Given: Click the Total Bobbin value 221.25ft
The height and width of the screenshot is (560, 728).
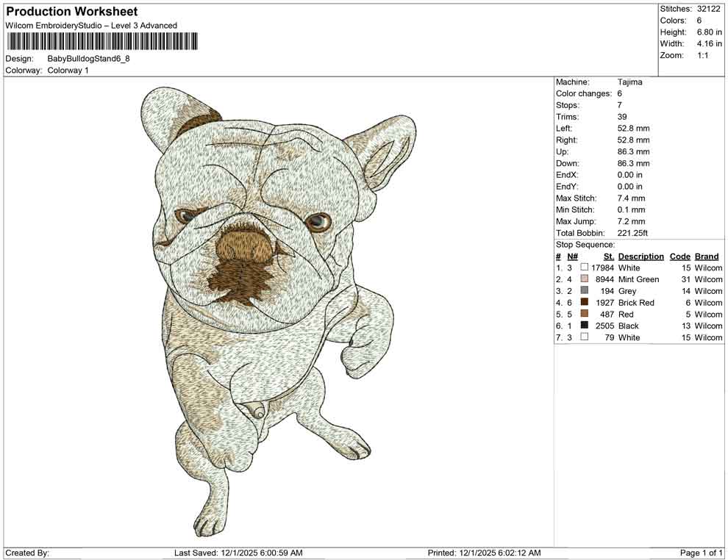Looking at the screenshot, I should (634, 233).
